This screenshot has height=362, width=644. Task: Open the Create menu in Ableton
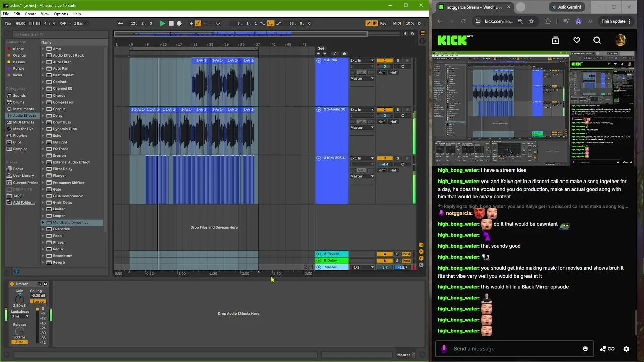(30, 14)
